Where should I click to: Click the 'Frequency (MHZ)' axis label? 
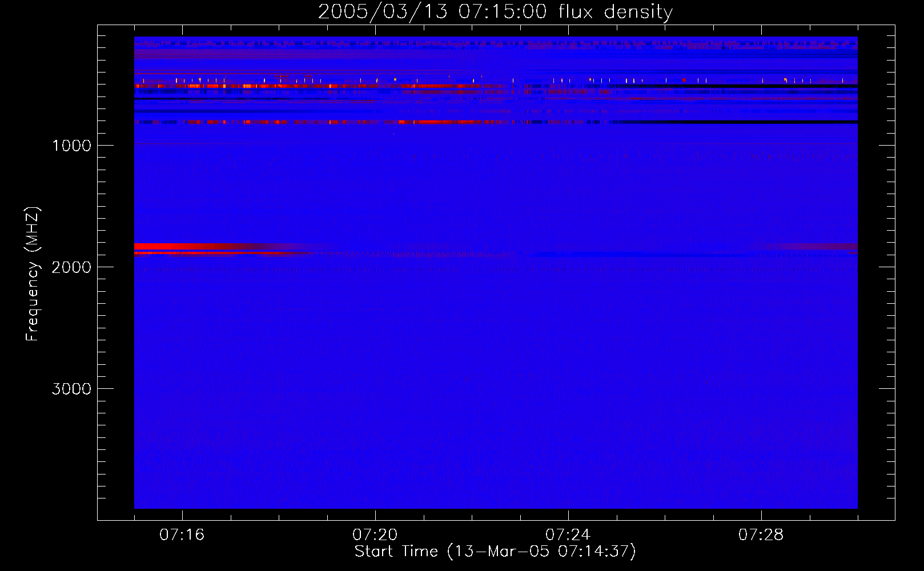coord(33,274)
